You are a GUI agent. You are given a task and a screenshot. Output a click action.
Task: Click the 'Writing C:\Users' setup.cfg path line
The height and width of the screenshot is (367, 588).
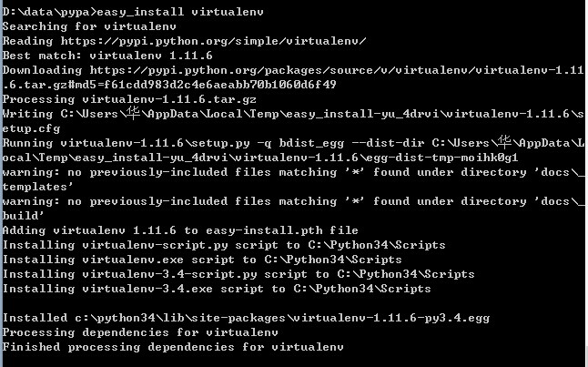point(293,113)
